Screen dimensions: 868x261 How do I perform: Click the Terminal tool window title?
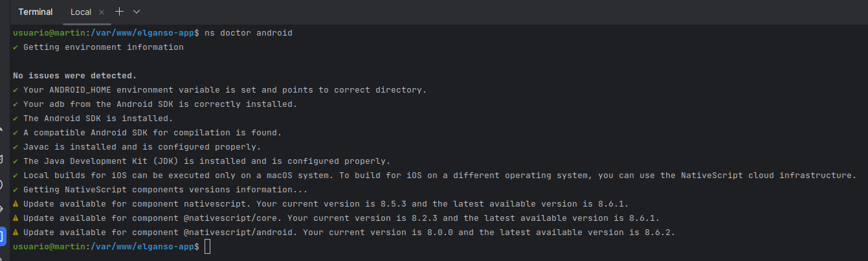(x=36, y=12)
